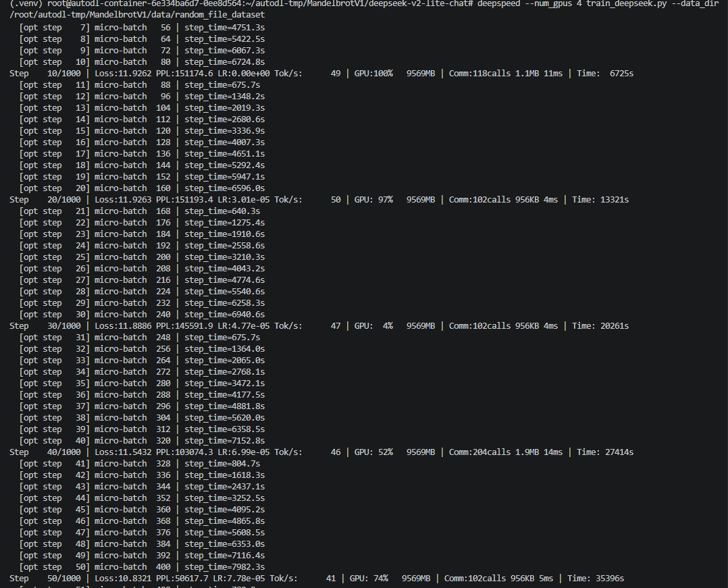Screen dimensions: 728x588
Task: Click Loss:11.9263 in Step 20 line
Action: pyautogui.click(x=123, y=200)
